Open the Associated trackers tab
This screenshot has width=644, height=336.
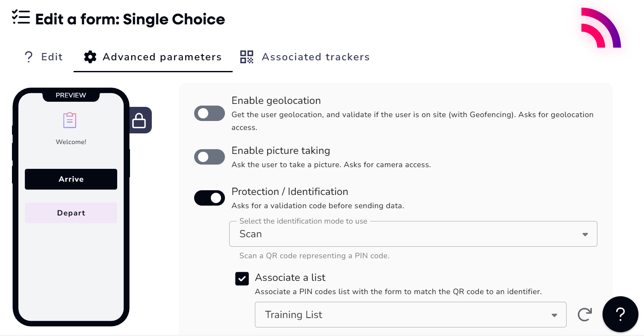pyautogui.click(x=305, y=57)
